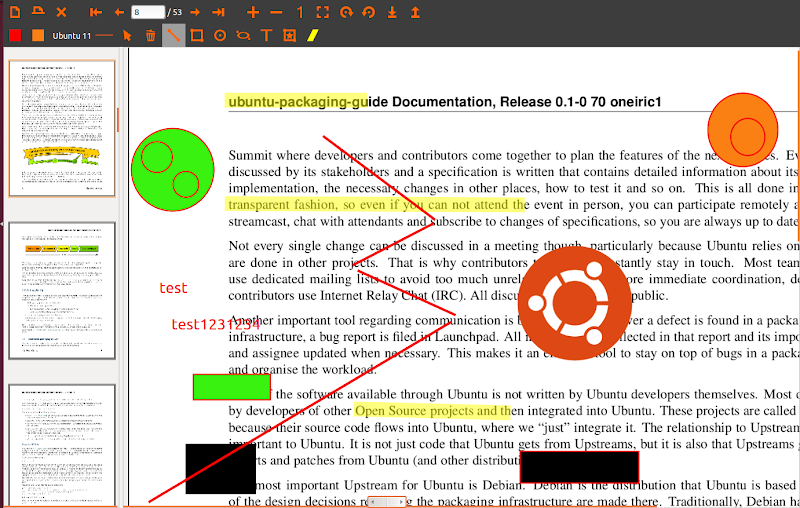
Task: Open the Ubuntu 11 font selector
Action: point(71,36)
